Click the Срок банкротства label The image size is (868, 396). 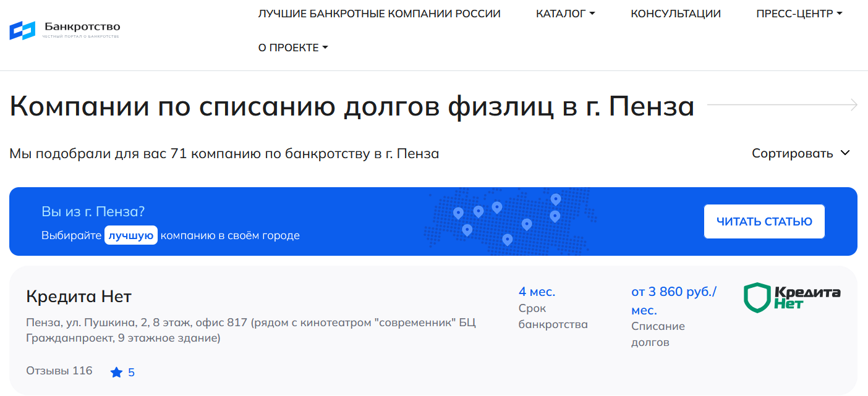click(553, 316)
